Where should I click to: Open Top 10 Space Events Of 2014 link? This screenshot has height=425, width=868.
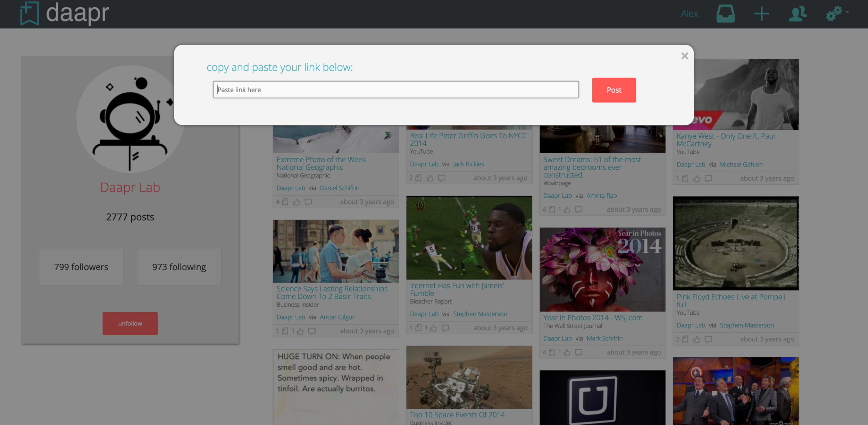pos(457,415)
